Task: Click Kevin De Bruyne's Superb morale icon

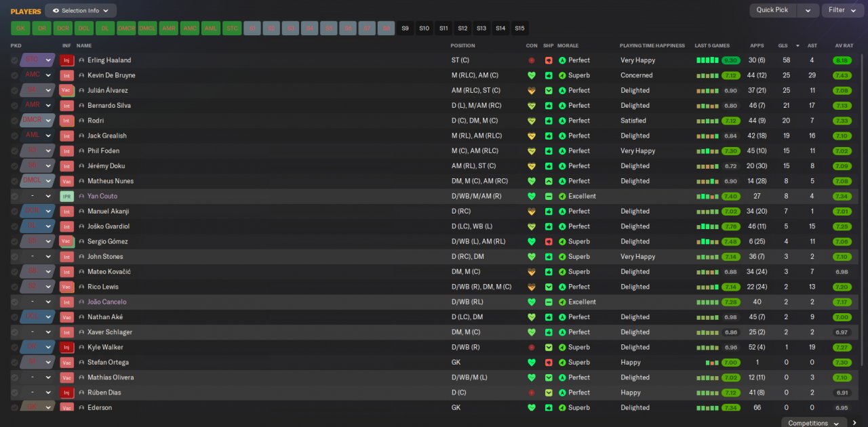Action: click(562, 75)
